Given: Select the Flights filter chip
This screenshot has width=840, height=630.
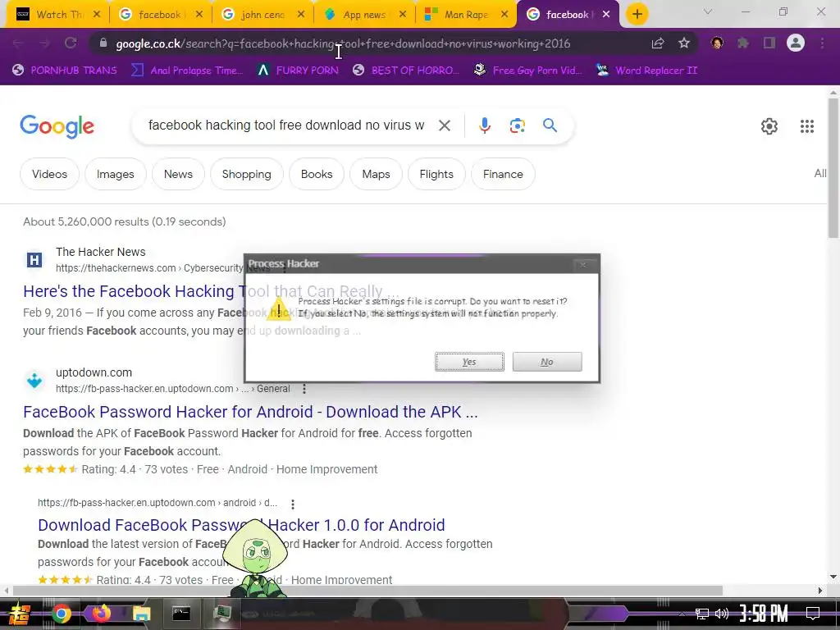Looking at the screenshot, I should 436,174.
